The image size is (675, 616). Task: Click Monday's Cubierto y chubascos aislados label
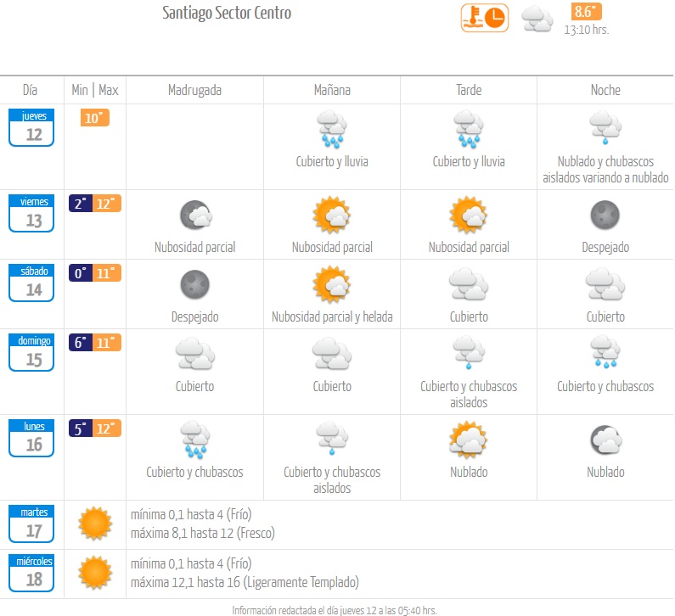pos(332,480)
